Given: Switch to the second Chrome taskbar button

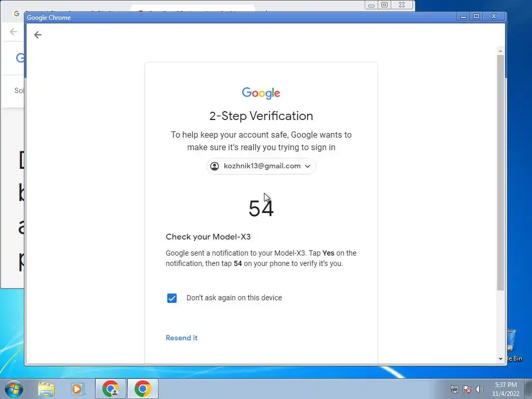Looking at the screenshot, I should [x=142, y=389].
